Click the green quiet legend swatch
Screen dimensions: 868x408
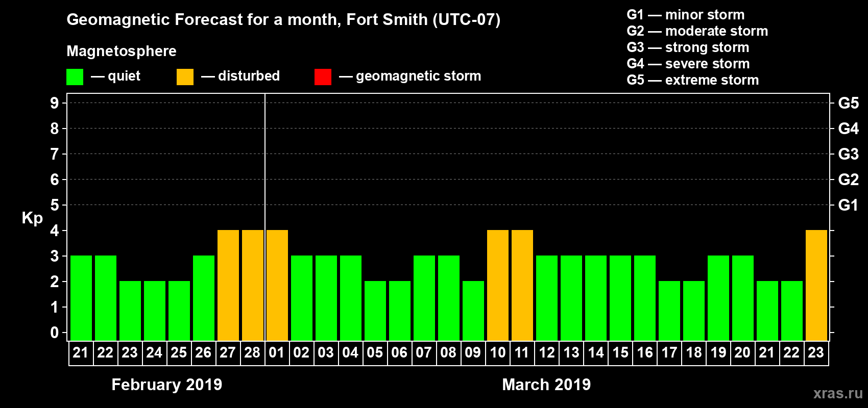click(x=75, y=77)
